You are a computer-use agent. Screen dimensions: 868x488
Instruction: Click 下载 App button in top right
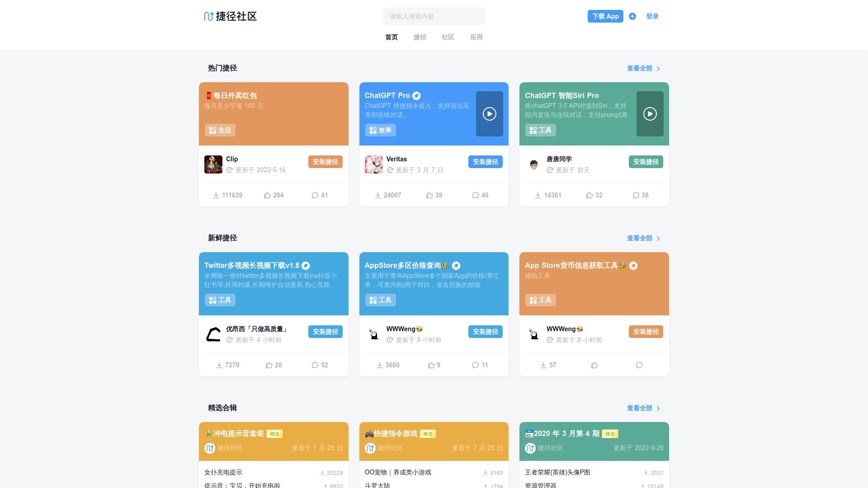click(605, 16)
